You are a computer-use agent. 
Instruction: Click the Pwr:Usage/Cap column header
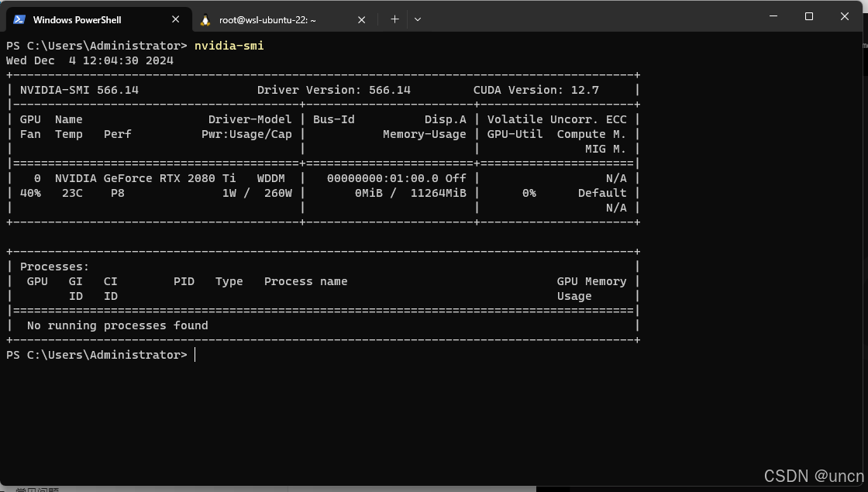[246, 135]
